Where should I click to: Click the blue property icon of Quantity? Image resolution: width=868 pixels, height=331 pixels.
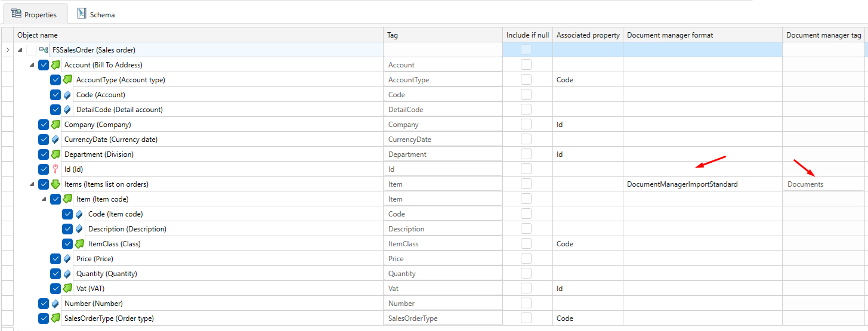[x=67, y=274]
